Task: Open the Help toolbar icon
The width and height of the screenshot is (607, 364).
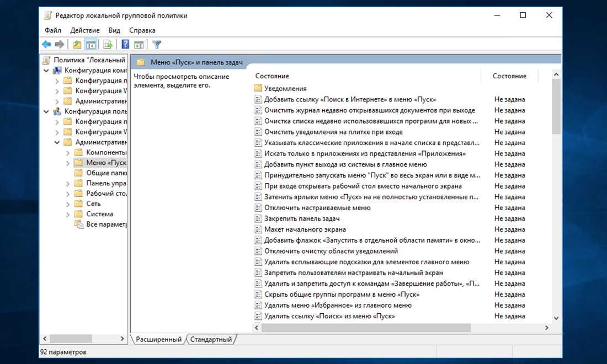Action: click(x=125, y=45)
